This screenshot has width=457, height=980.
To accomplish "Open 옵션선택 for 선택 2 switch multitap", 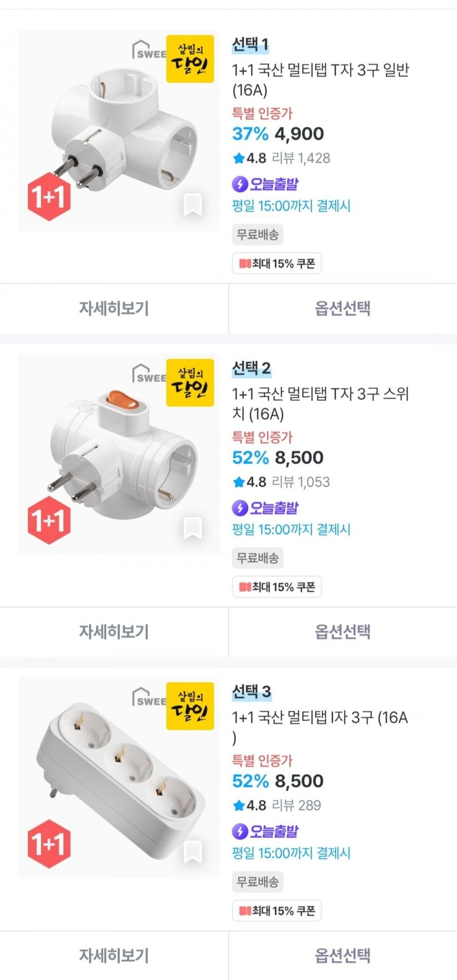I will [x=343, y=631].
